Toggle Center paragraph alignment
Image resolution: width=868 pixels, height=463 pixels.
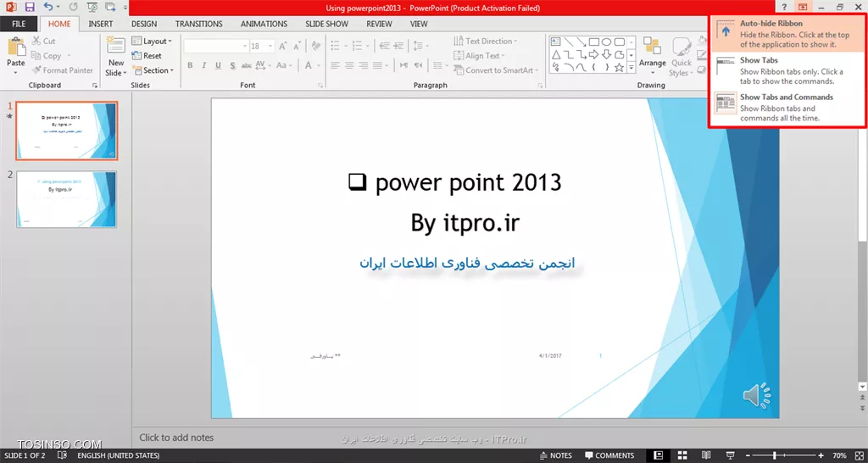click(349, 65)
